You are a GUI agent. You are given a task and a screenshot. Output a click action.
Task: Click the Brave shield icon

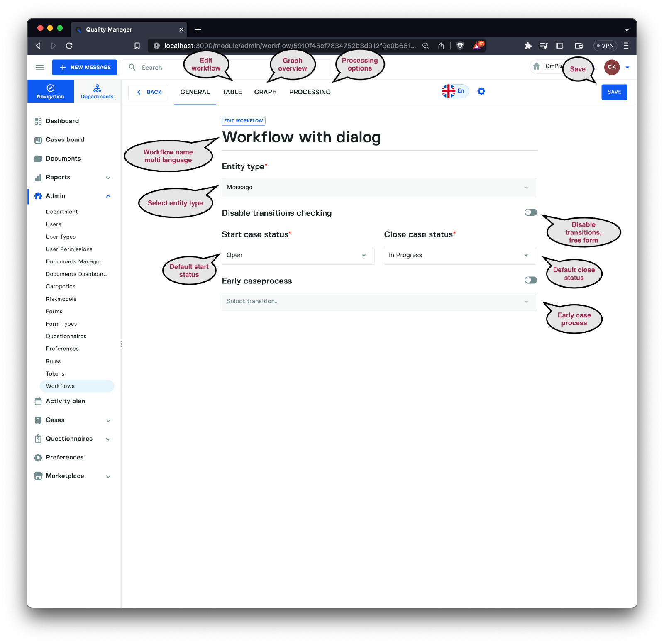[460, 46]
